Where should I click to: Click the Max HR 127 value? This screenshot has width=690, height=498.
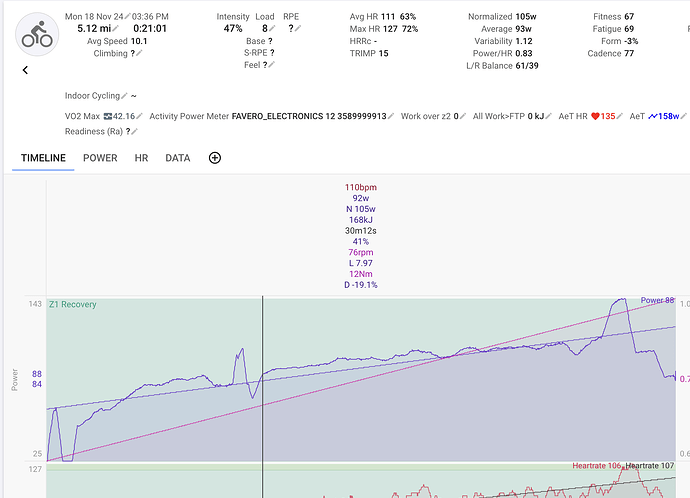(390, 29)
